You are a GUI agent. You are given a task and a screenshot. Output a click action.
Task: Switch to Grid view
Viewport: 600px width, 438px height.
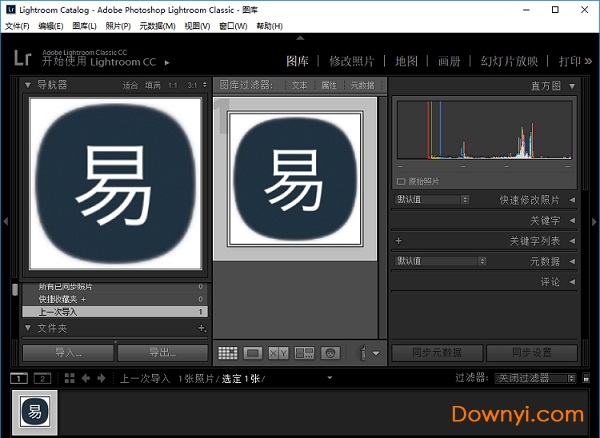227,353
